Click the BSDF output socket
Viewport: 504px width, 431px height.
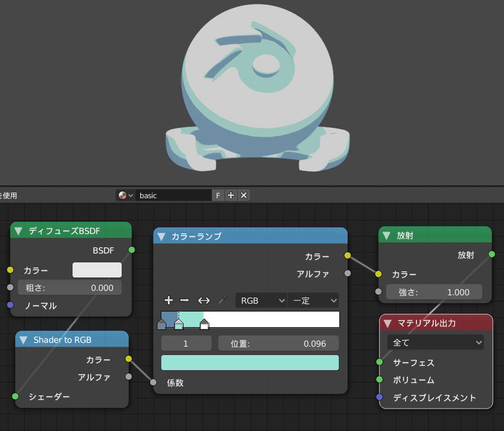[x=132, y=250]
